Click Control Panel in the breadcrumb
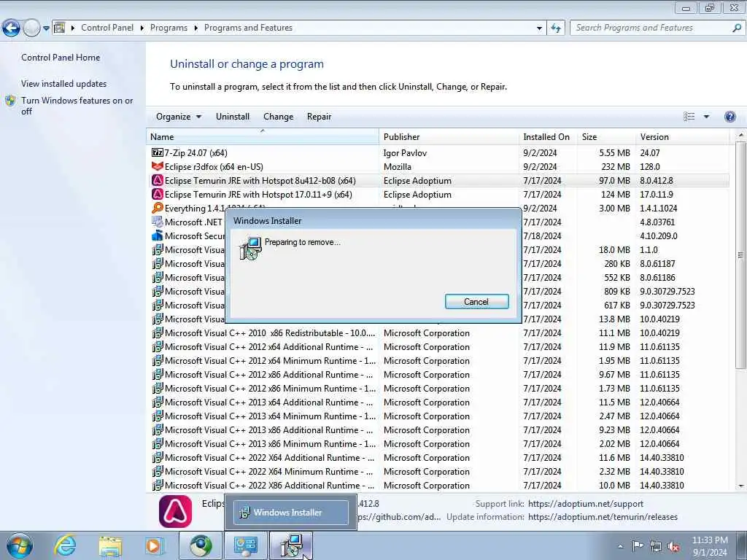Screen dimensions: 747x560 coord(107,28)
